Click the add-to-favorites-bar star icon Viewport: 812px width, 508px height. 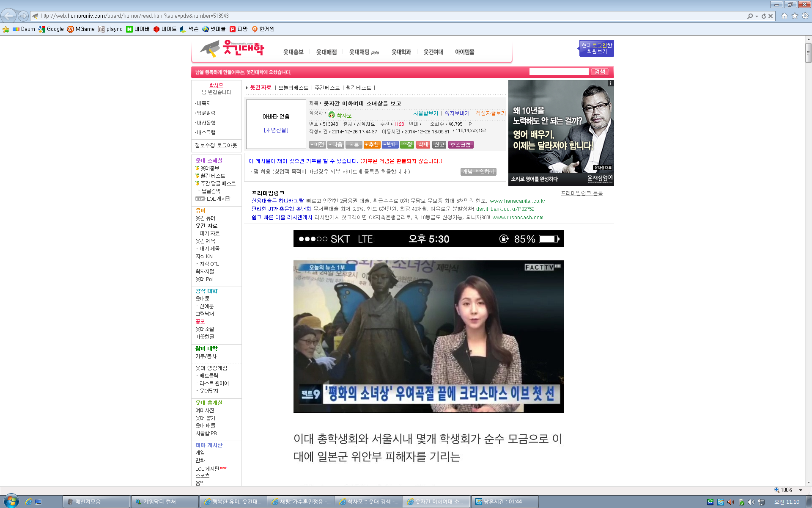[6, 29]
